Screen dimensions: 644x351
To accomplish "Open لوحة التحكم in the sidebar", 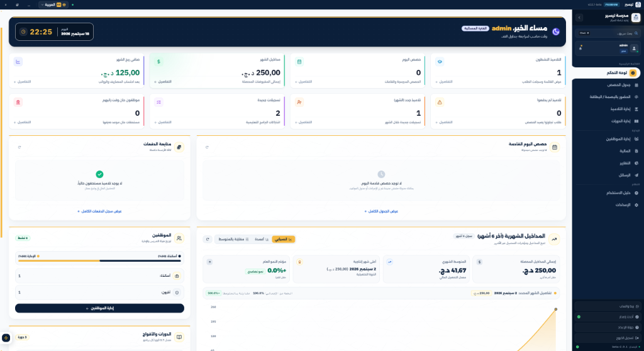I will 606,73.
